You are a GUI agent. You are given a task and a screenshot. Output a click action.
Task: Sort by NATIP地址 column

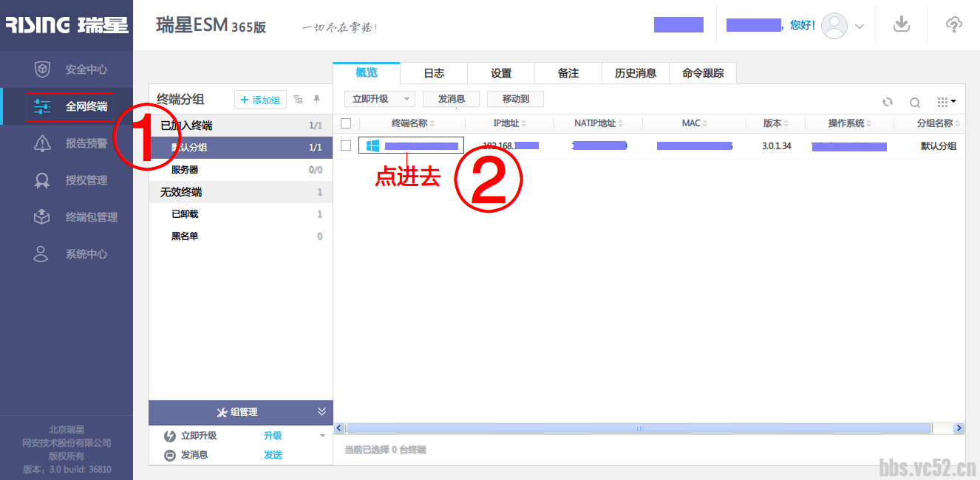click(599, 123)
